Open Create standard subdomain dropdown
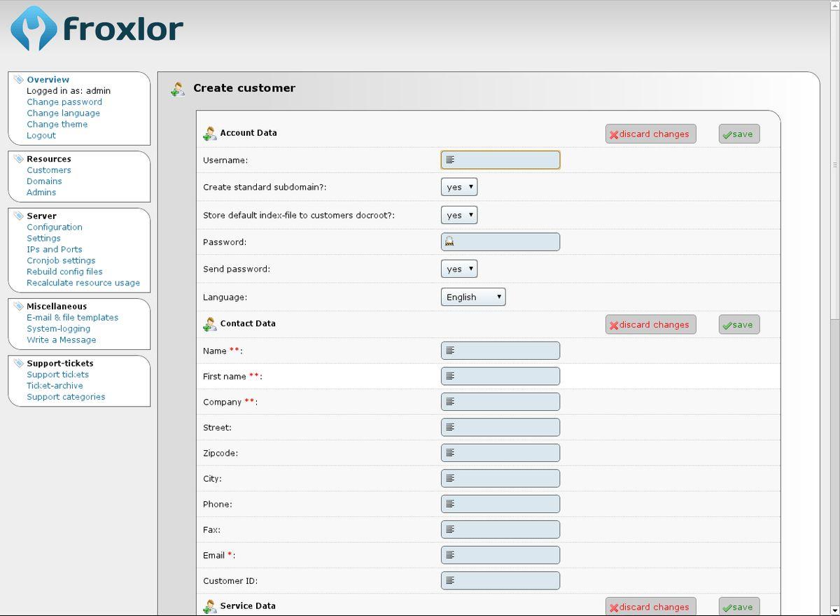840x616 pixels. pyautogui.click(x=459, y=187)
